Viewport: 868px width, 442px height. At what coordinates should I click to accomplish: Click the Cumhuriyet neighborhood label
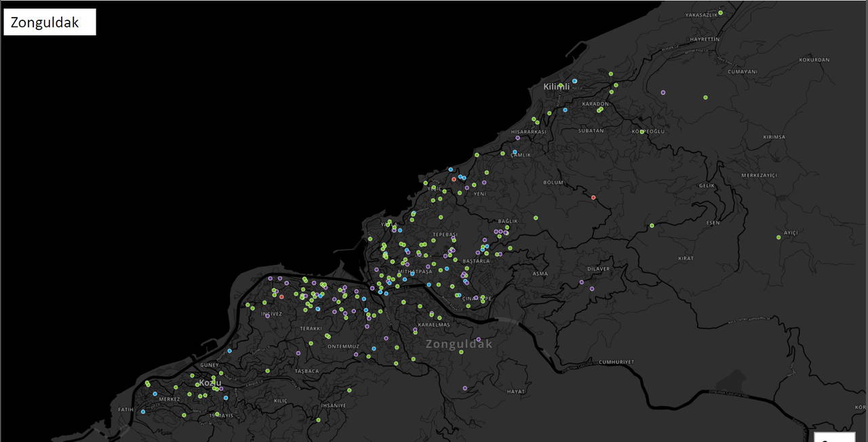616,362
